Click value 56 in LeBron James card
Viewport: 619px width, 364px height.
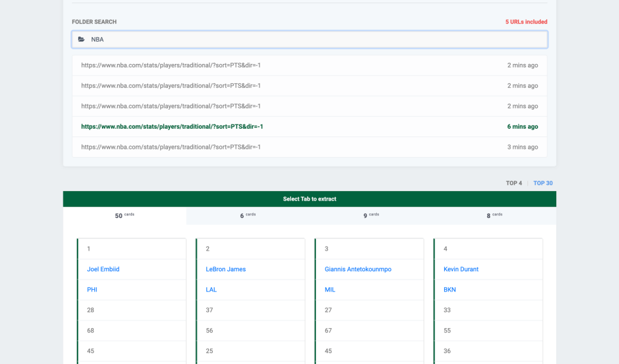click(210, 331)
